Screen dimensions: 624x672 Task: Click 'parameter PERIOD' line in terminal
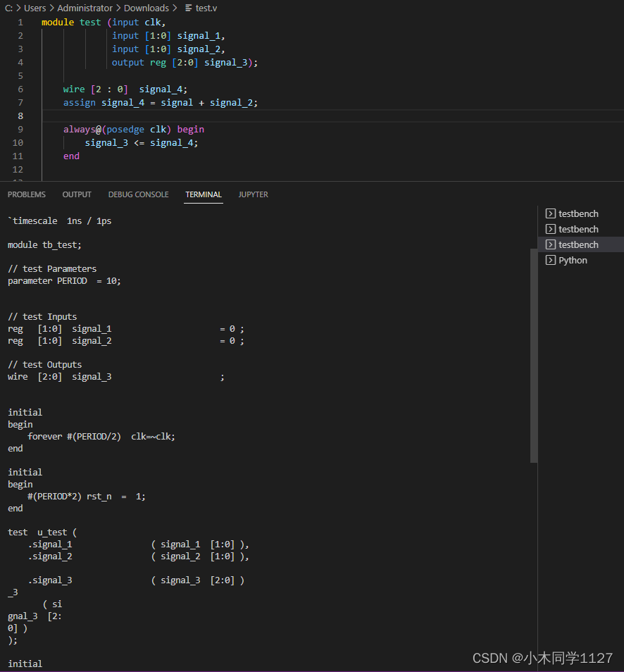64,281
